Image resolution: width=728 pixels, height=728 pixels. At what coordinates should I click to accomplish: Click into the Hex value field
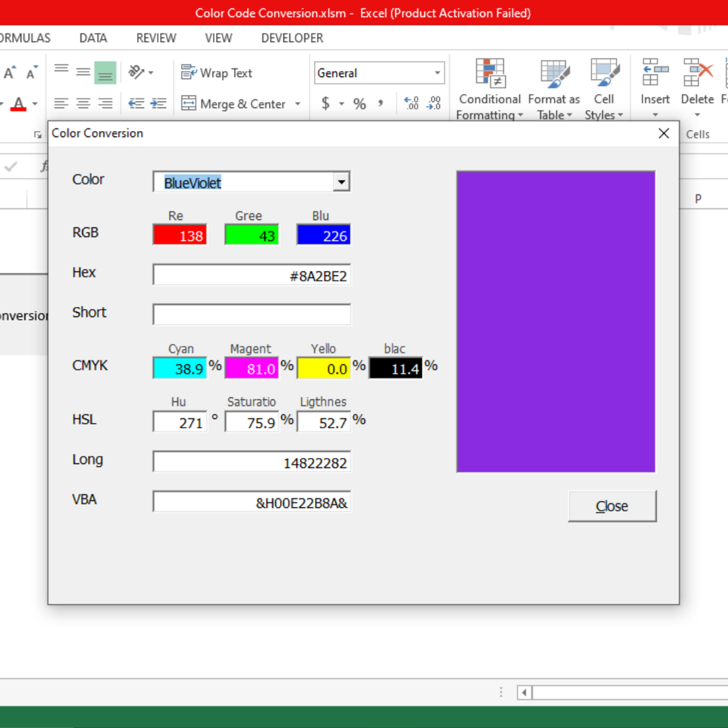[252, 275]
